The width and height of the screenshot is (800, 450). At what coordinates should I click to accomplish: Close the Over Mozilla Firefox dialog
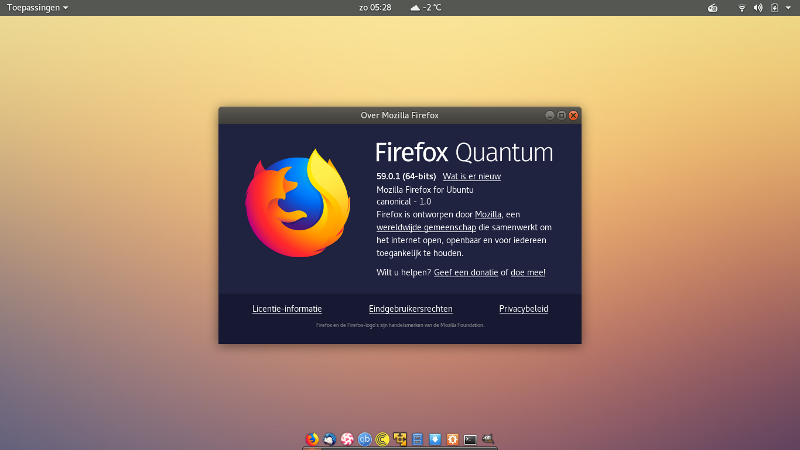(x=573, y=115)
